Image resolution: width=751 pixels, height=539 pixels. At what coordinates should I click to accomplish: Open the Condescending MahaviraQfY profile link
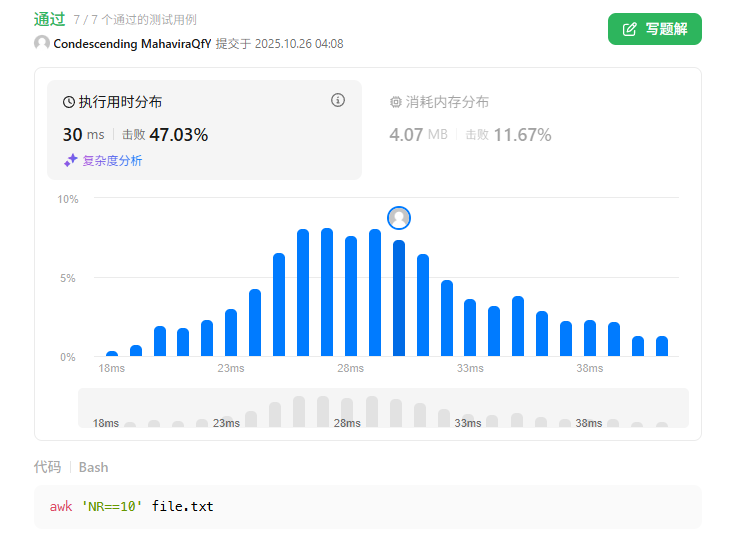click(x=132, y=44)
